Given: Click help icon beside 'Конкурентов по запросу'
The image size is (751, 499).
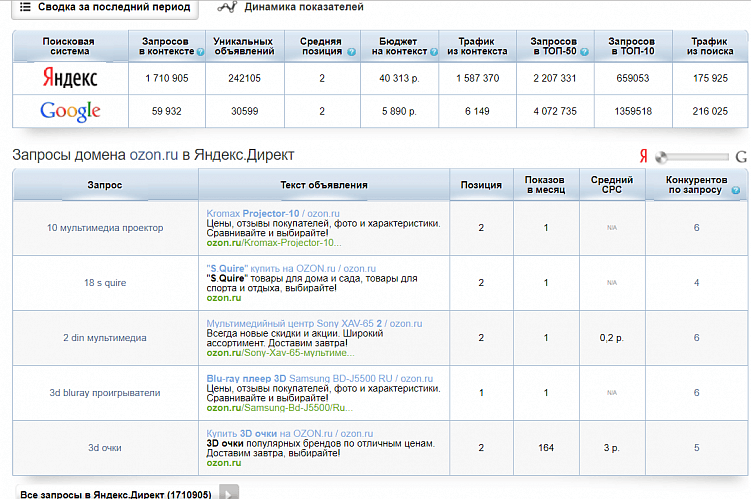Looking at the screenshot, I should (735, 190).
